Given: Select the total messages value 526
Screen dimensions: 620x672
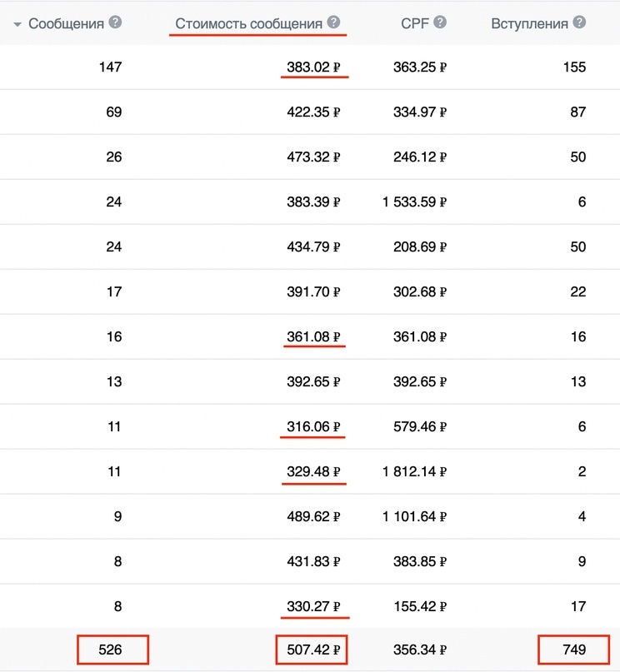Looking at the screenshot, I should click(113, 650).
